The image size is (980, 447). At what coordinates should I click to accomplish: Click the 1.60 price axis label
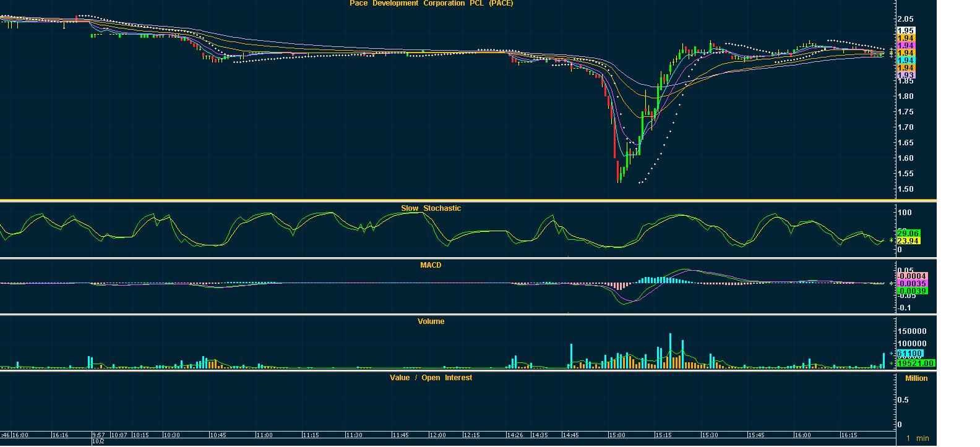[x=905, y=158]
